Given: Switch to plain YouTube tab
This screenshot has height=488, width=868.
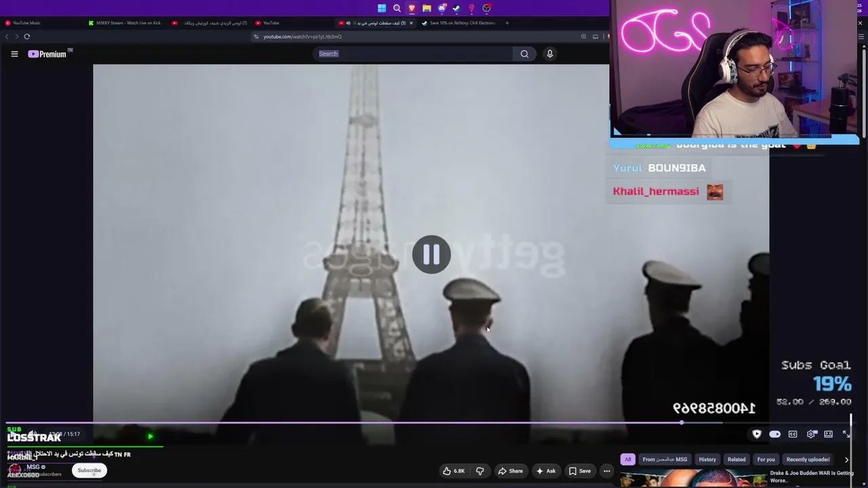Looking at the screenshot, I should [292, 23].
